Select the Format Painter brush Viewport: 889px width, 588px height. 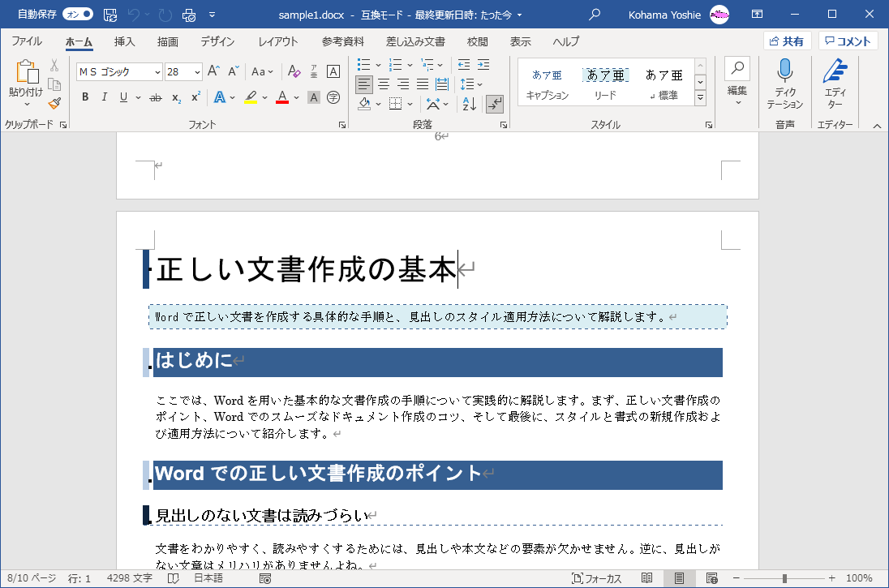54,103
